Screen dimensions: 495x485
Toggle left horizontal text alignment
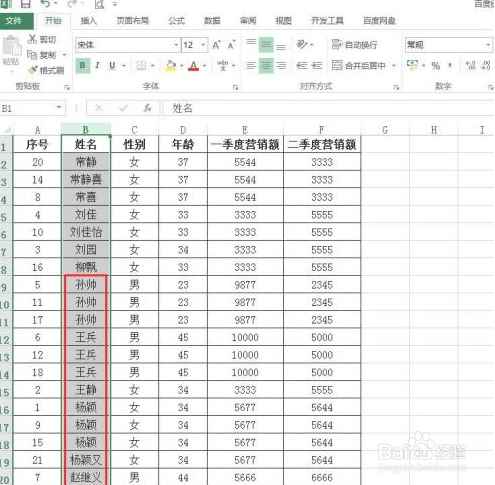[x=251, y=66]
